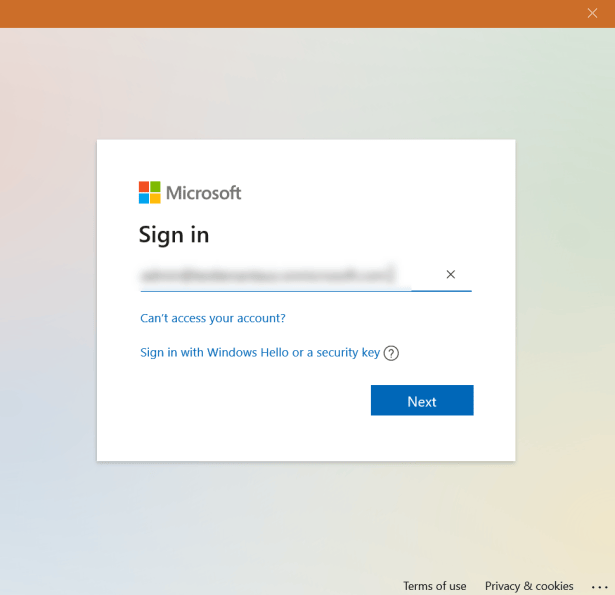615x595 pixels.
Task: Click the Next button
Action: 422,400
